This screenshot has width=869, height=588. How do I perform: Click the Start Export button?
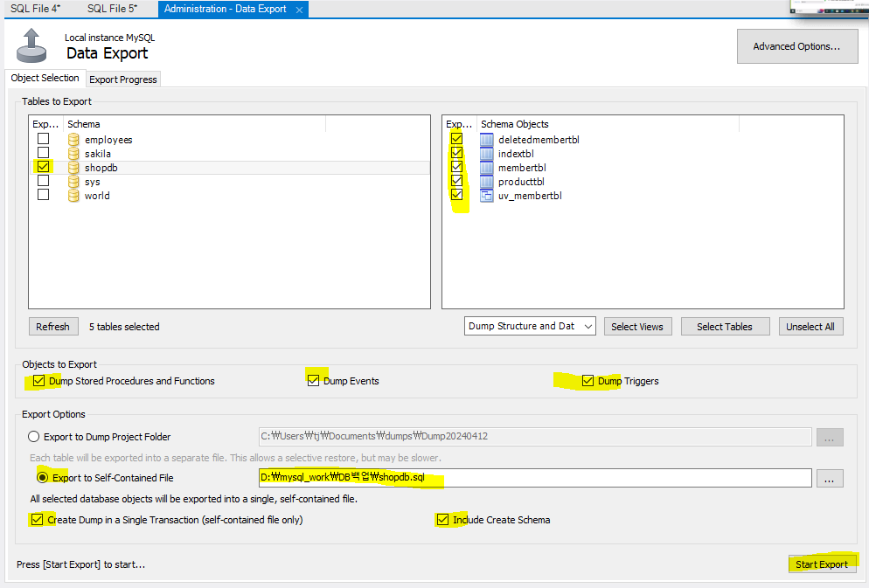point(822,564)
